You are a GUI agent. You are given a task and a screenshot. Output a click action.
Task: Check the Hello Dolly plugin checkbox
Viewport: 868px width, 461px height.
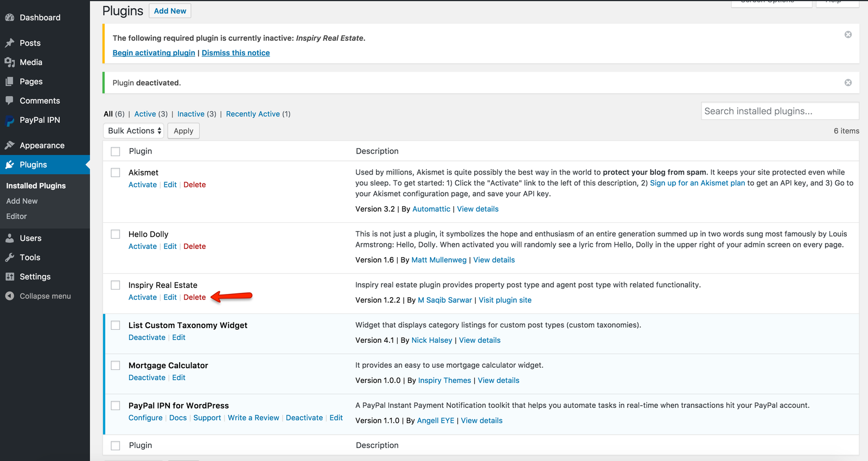click(x=116, y=234)
